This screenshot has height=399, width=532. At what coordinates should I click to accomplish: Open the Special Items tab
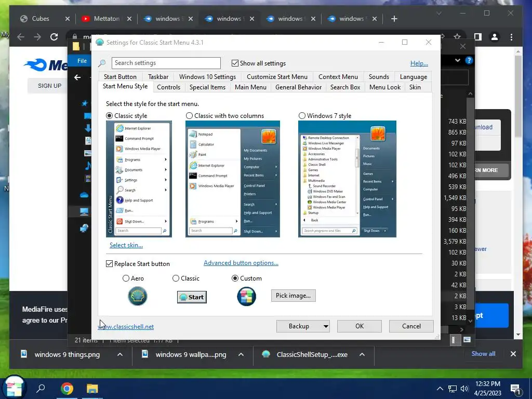207,87
